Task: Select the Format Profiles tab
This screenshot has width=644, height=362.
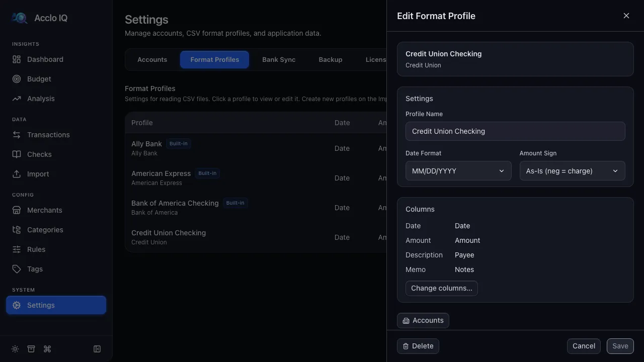Action: coord(215,59)
